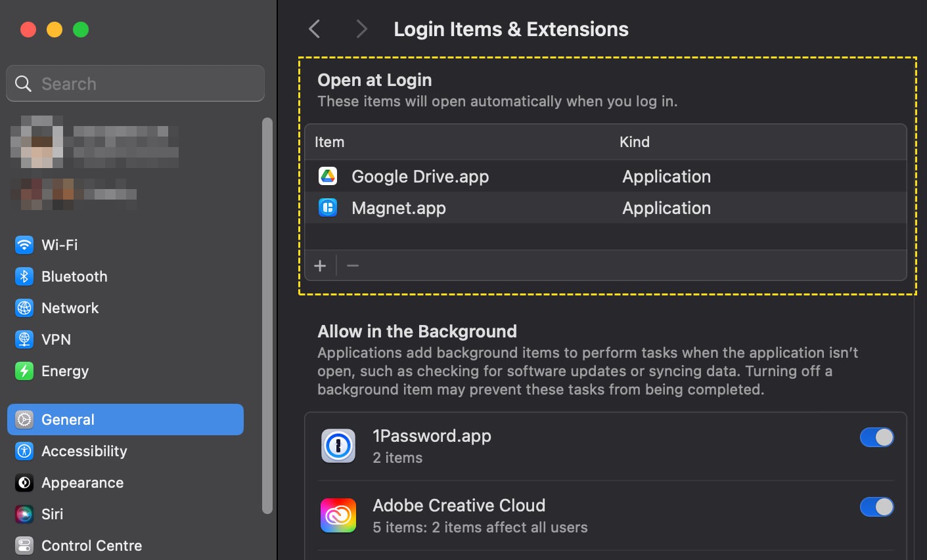Click the magnifying glass search icon

pyautogui.click(x=23, y=83)
